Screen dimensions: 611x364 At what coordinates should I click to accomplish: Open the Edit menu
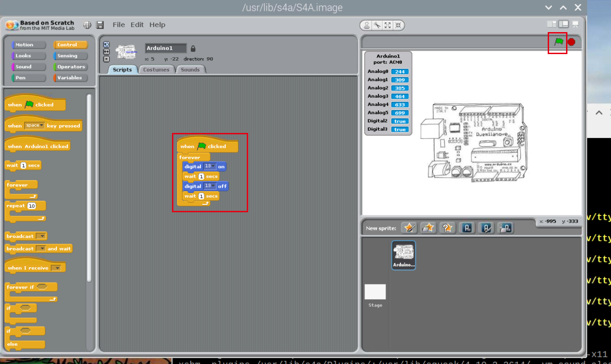pos(137,25)
